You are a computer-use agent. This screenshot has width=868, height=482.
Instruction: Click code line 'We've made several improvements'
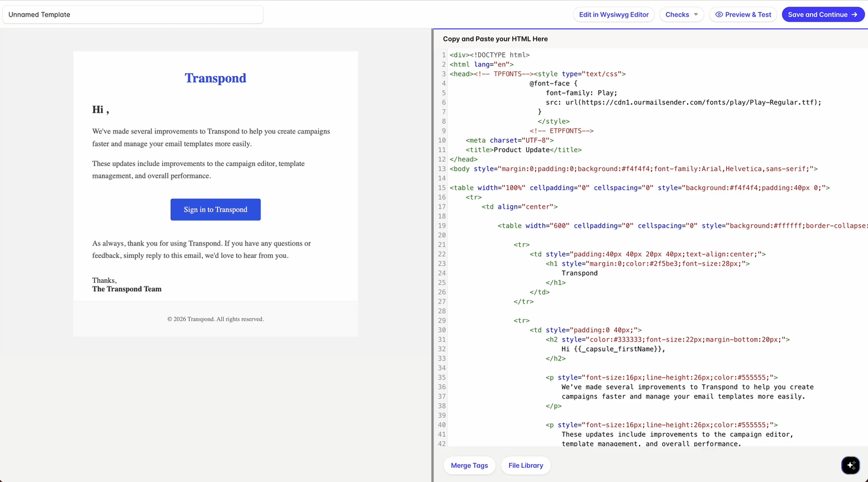(x=688, y=387)
